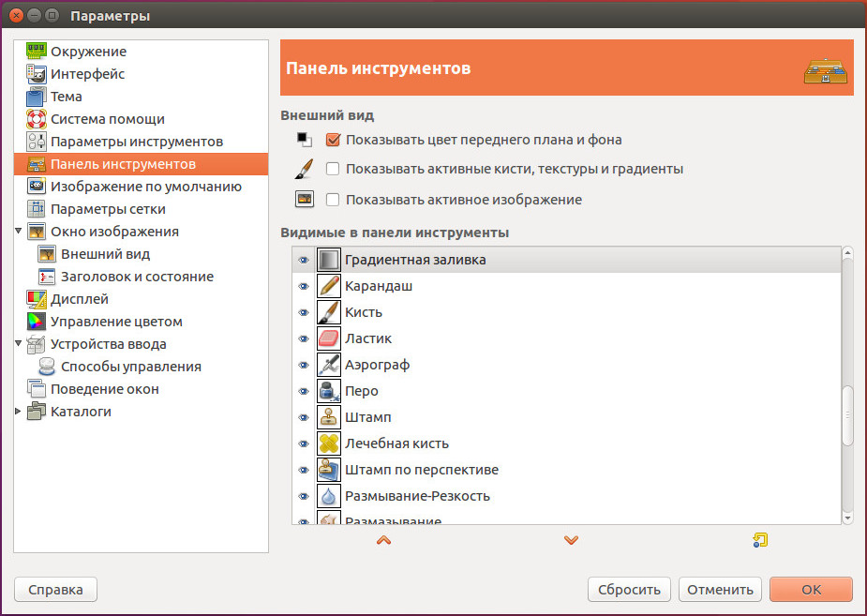The width and height of the screenshot is (867, 616).
Task: Enable showing the active image
Action: 333,200
